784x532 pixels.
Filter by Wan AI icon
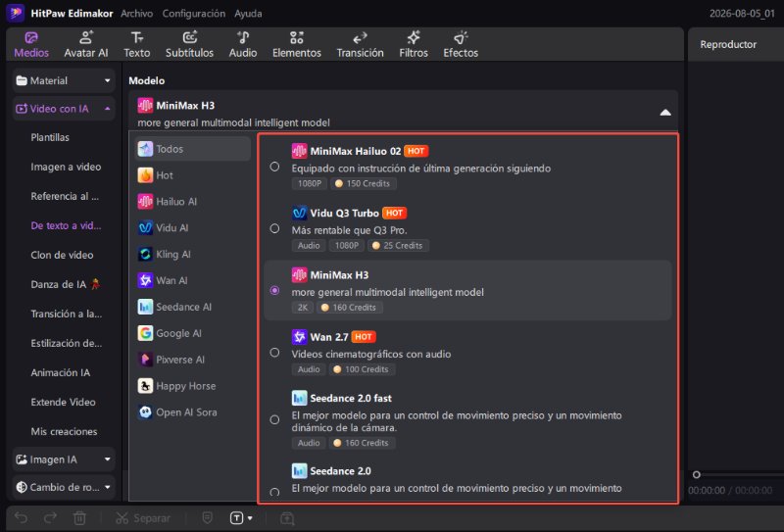click(x=145, y=280)
